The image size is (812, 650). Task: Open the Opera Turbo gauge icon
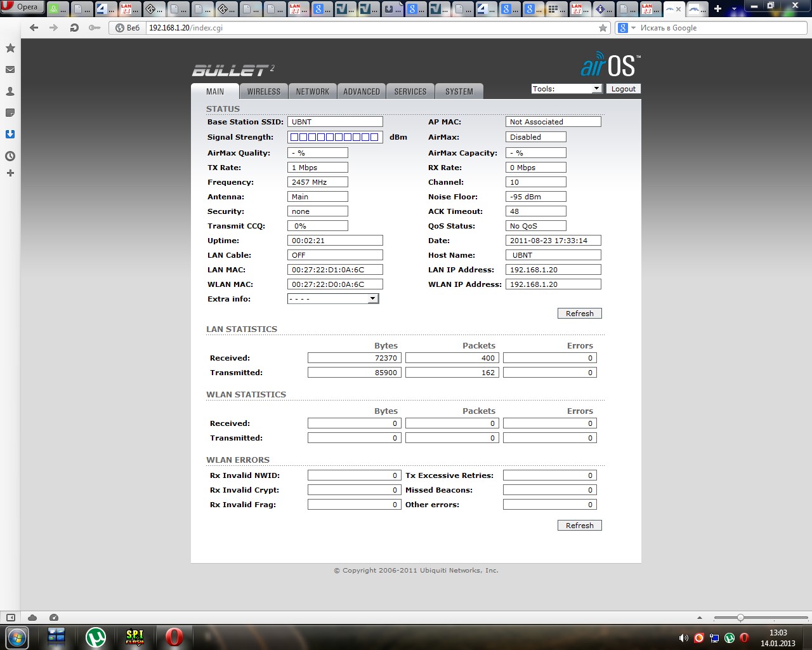[x=54, y=618]
